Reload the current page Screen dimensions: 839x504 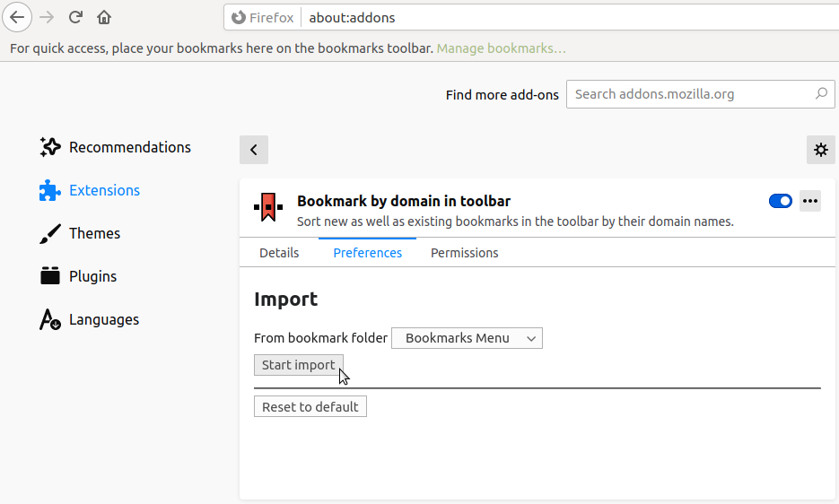(75, 17)
